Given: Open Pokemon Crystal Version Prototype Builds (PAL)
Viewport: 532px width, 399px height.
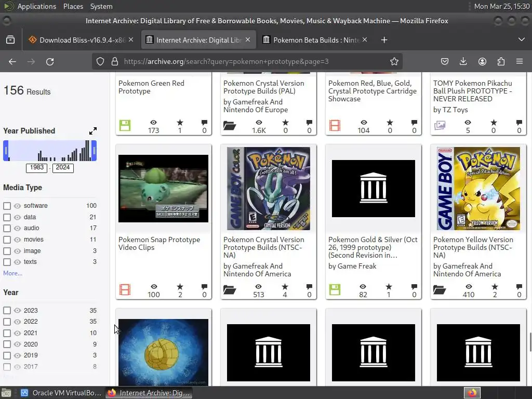Looking at the screenshot, I should tap(263, 87).
